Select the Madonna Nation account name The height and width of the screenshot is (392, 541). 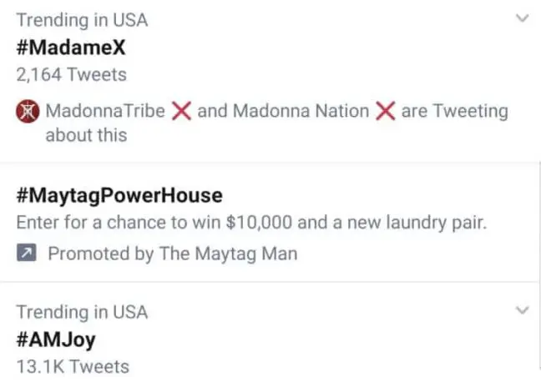coord(301,111)
